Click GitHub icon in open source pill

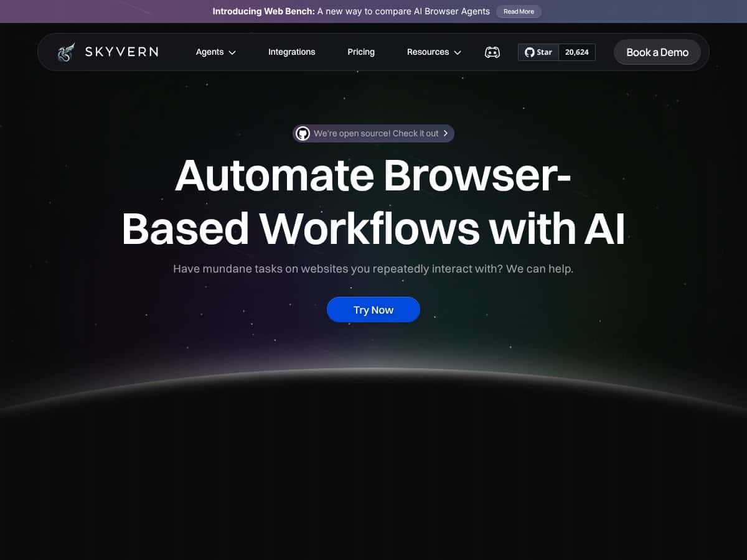pos(303,134)
